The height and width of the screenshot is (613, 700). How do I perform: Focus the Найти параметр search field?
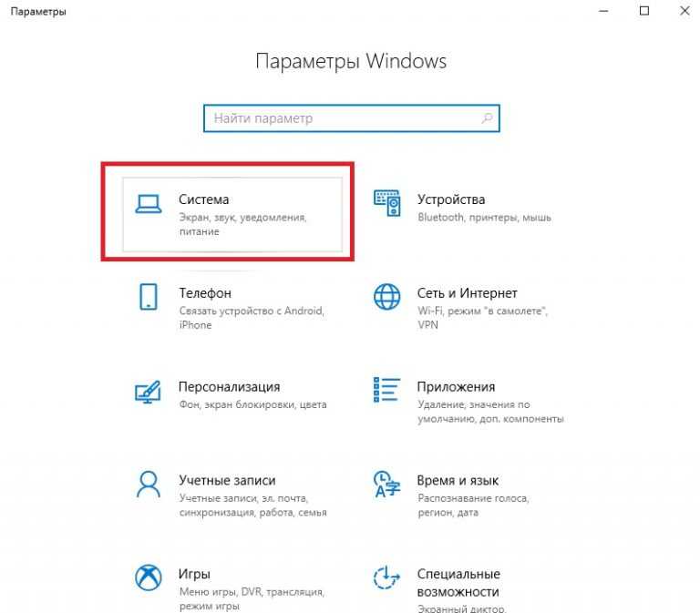click(x=351, y=118)
